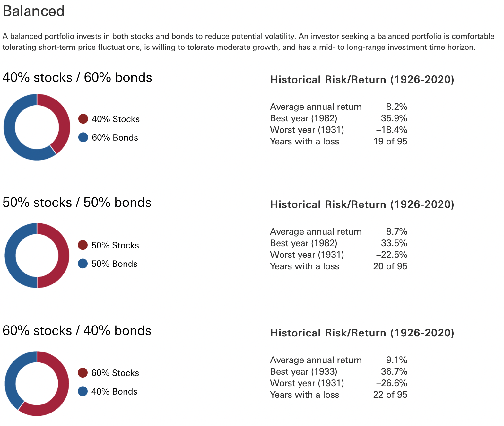
Task: Click the "60% Stocks" legend label text
Action: coord(115,373)
